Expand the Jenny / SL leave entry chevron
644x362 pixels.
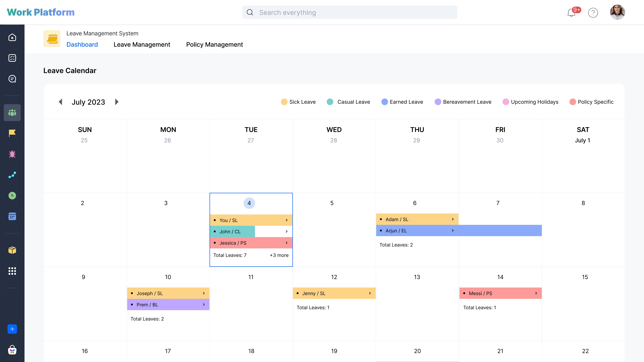click(370, 293)
